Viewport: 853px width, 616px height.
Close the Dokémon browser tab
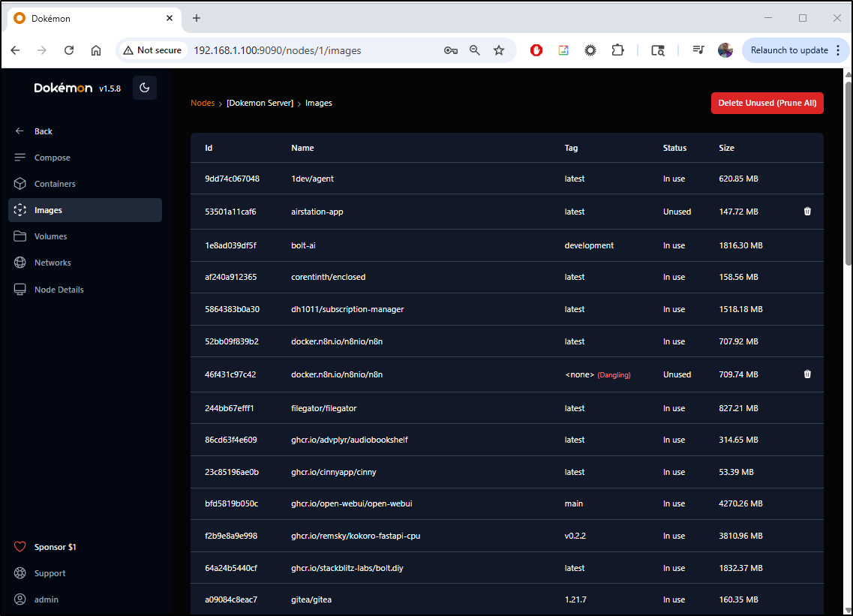pyautogui.click(x=170, y=18)
